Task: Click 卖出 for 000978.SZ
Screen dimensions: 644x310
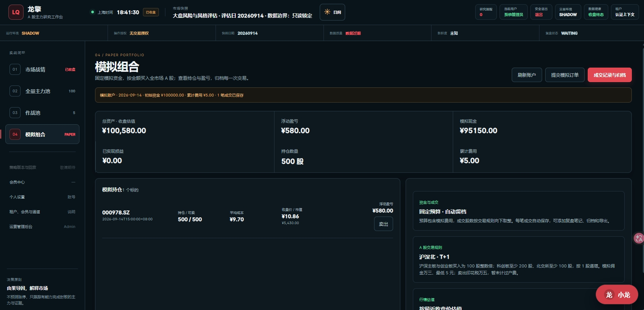Action: tap(383, 224)
